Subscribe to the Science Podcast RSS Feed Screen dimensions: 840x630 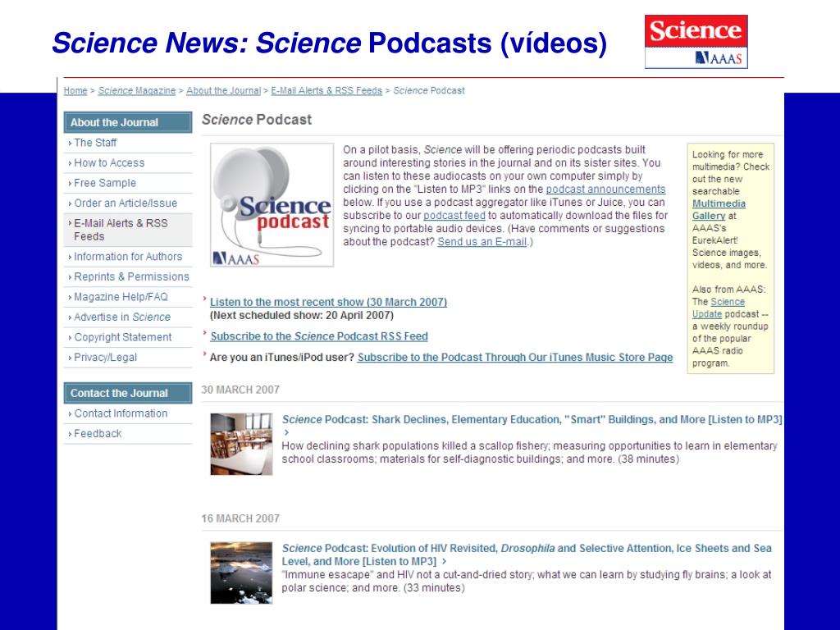(x=319, y=336)
